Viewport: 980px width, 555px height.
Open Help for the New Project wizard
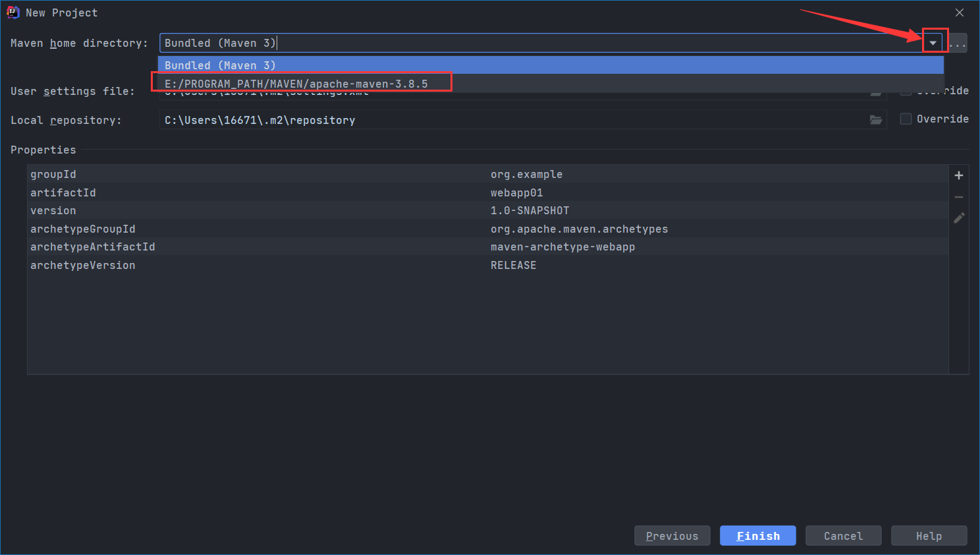[x=929, y=536]
